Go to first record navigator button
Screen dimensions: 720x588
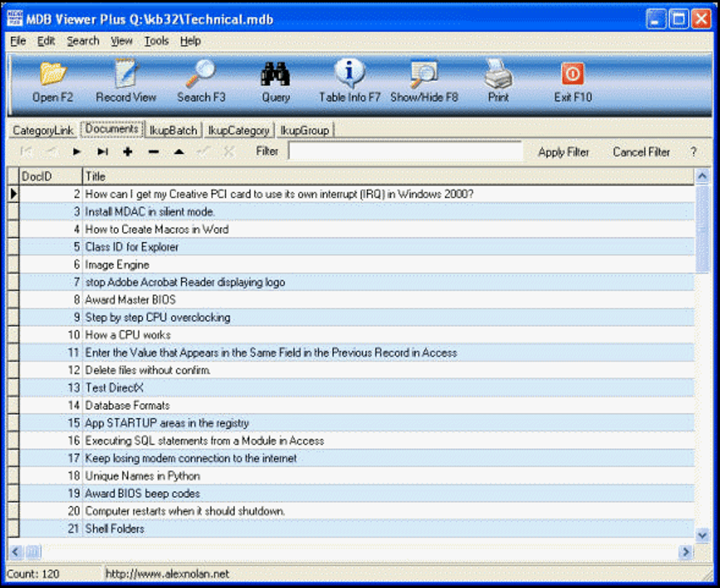(x=25, y=152)
